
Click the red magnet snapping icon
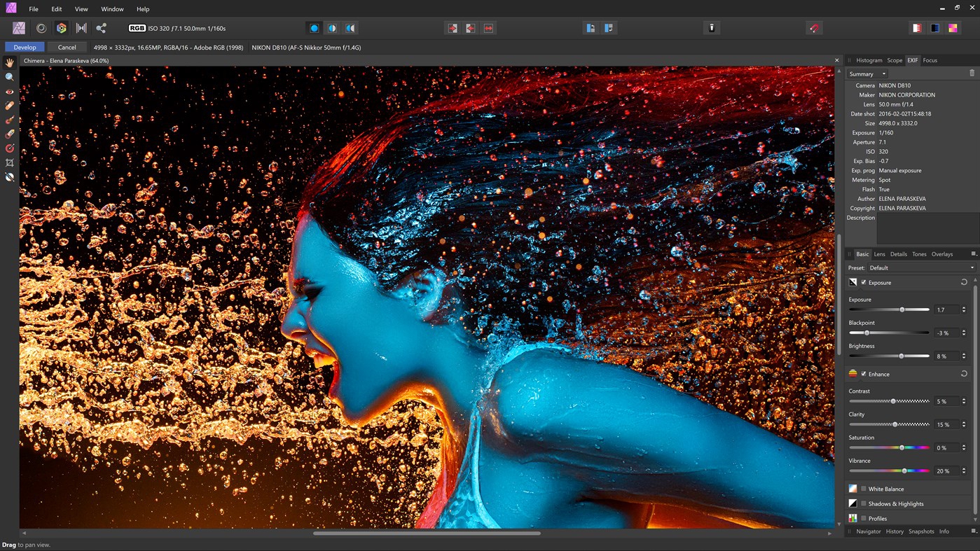tap(814, 28)
